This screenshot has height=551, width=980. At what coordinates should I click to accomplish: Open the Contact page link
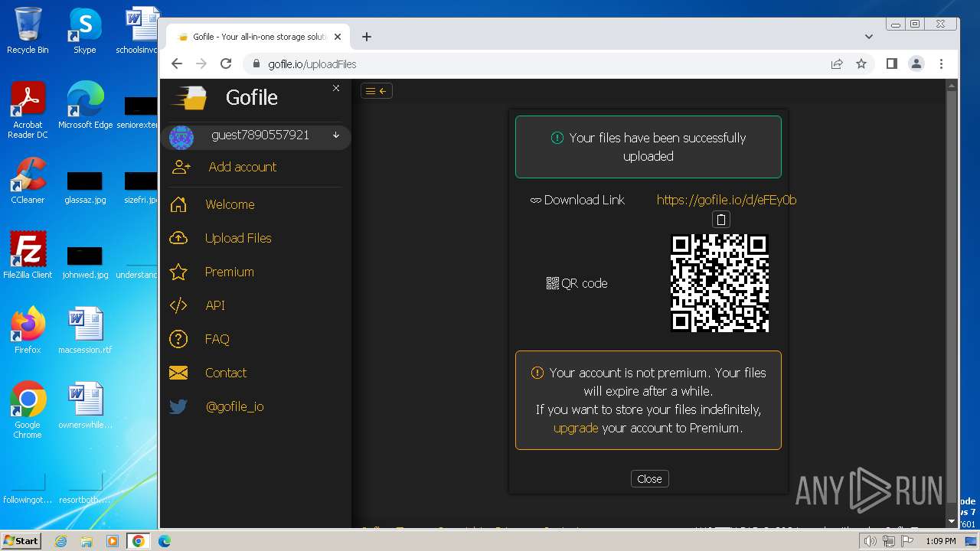pyautogui.click(x=226, y=373)
